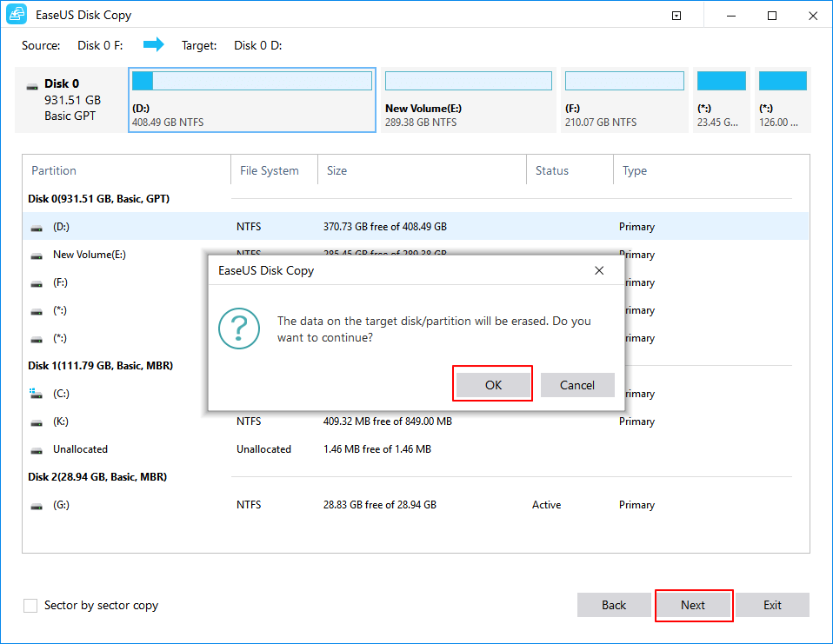
Task: Click the (D:) usage bar
Action: [x=252, y=81]
